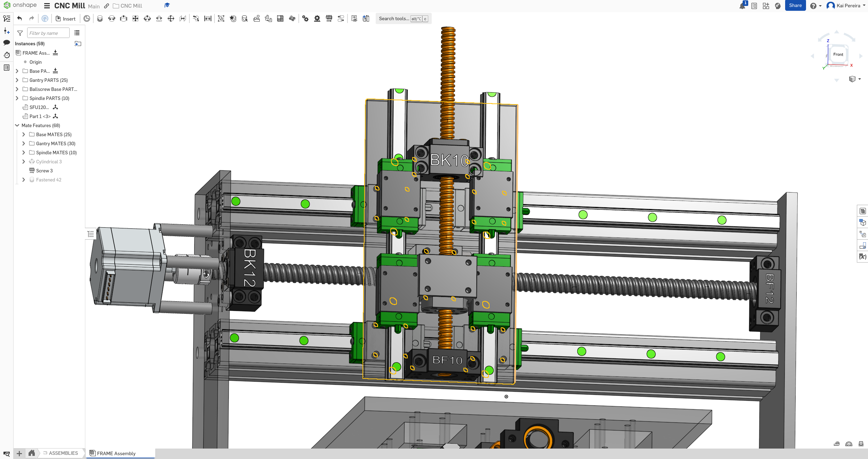Screen dimensions: 868x459
Task: Open the comments panel in left sidebar
Action: click(6, 42)
